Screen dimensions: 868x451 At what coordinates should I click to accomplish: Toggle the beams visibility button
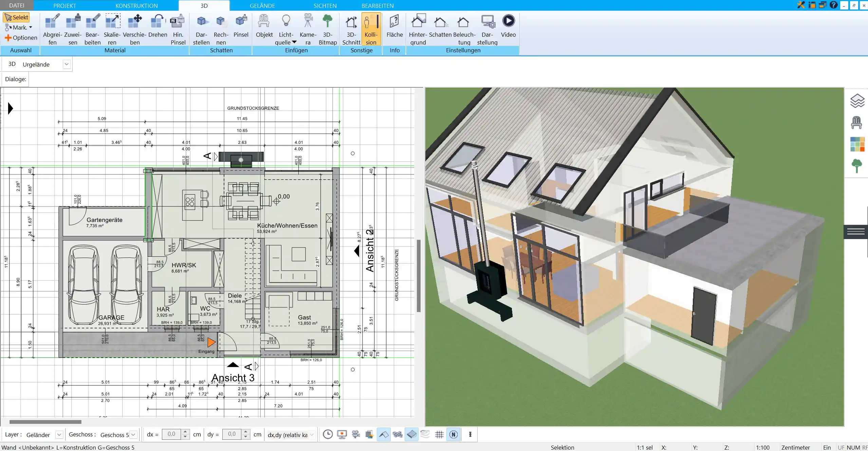tap(398, 434)
